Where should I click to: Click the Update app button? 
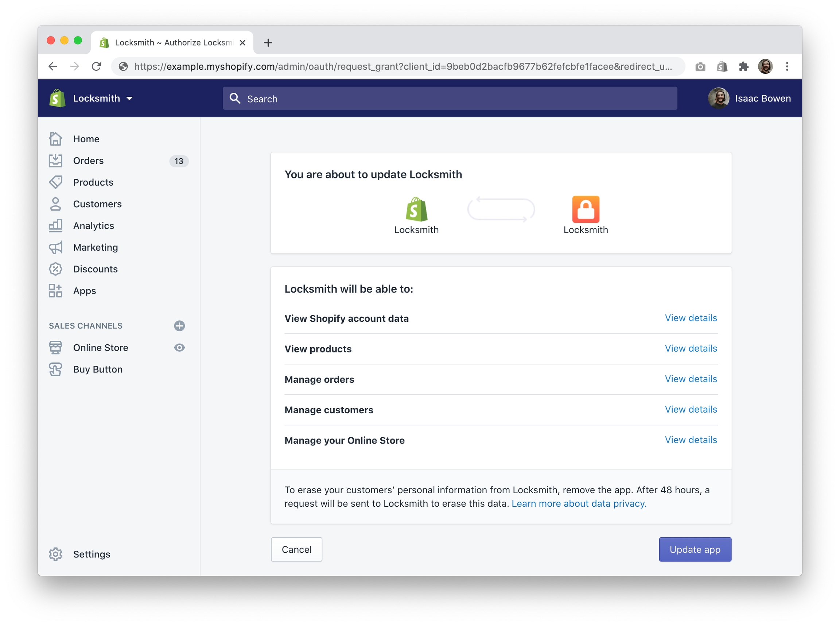pyautogui.click(x=695, y=549)
